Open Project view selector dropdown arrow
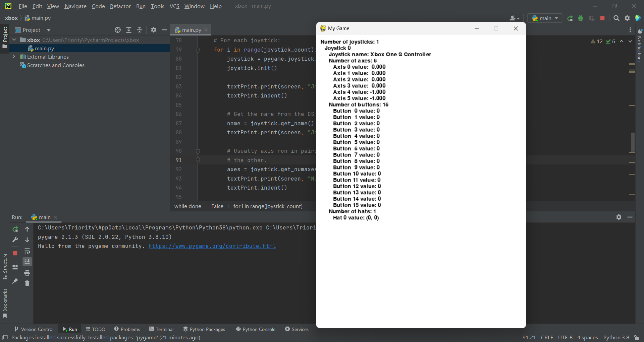This screenshot has width=644, height=342. click(48, 30)
